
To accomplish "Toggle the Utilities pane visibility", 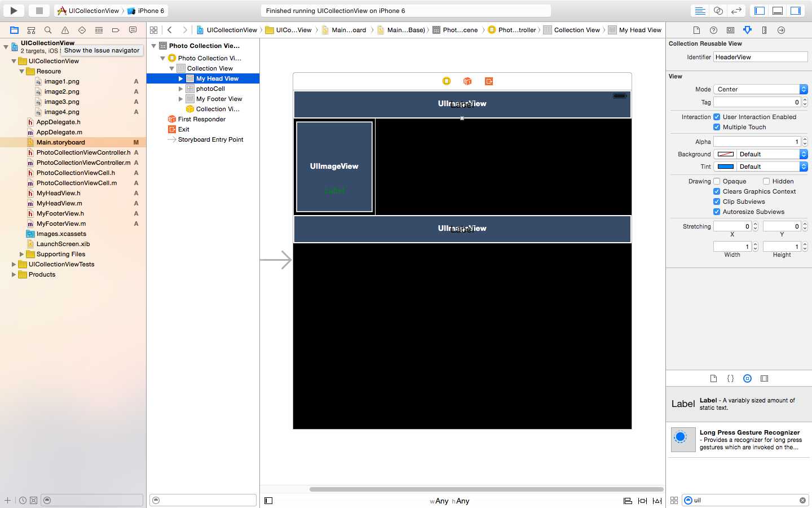I will (x=796, y=11).
